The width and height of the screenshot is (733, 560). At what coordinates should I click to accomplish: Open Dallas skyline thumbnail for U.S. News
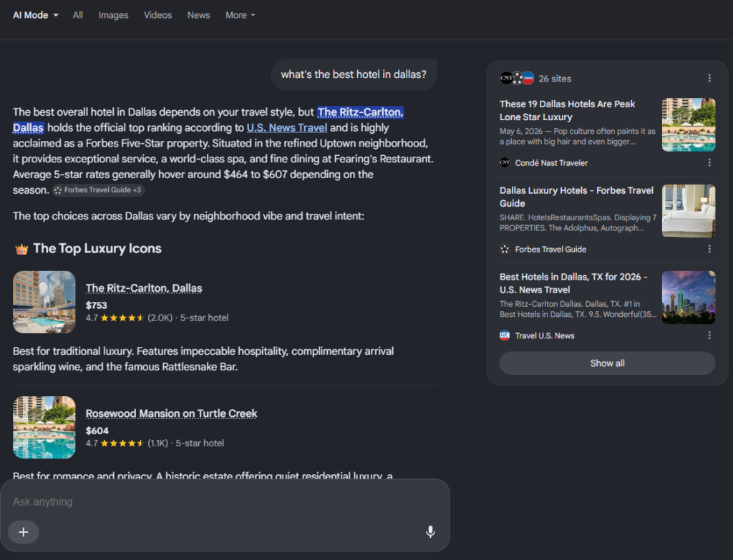click(689, 298)
